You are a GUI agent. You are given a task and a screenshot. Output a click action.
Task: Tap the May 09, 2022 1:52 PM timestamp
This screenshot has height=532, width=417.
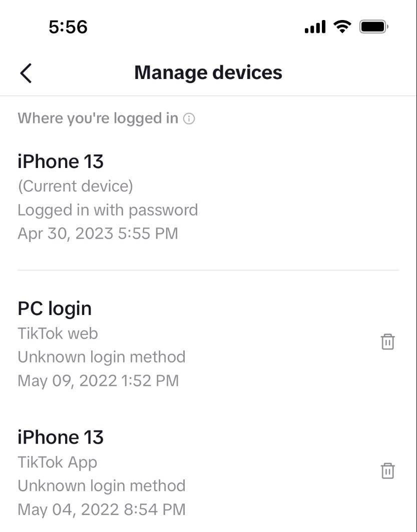pos(98,380)
